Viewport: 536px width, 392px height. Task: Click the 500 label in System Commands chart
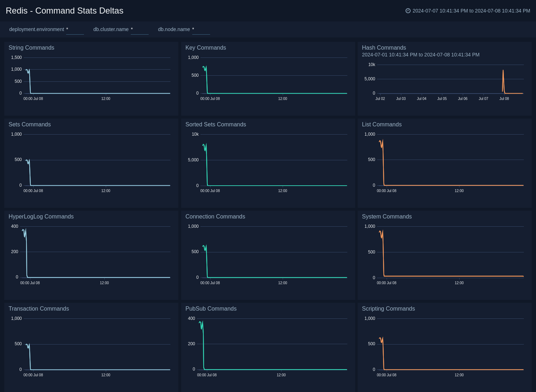[x=372, y=252]
